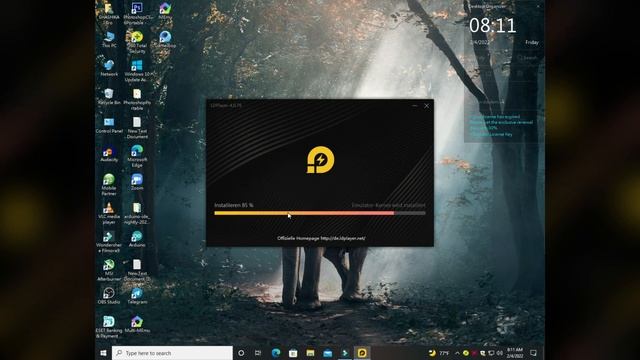Viewport: 640px width, 360px height.
Task: Select the Recycle Bin icon
Action: [x=109, y=97]
